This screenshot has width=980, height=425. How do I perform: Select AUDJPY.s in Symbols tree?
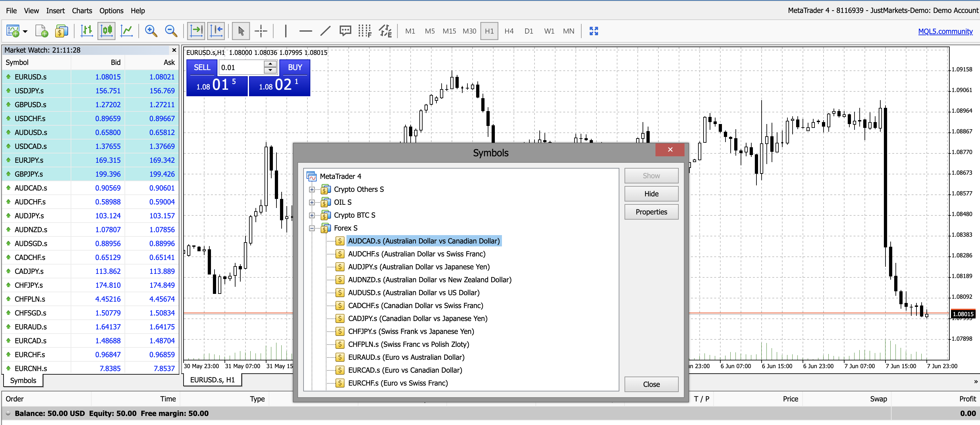[x=419, y=267]
